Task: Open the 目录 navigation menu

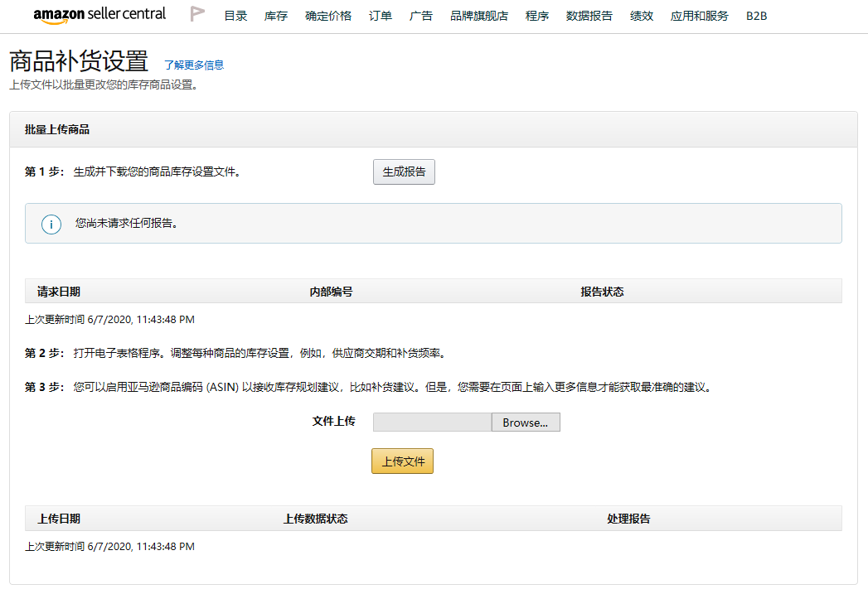Action: [x=235, y=14]
